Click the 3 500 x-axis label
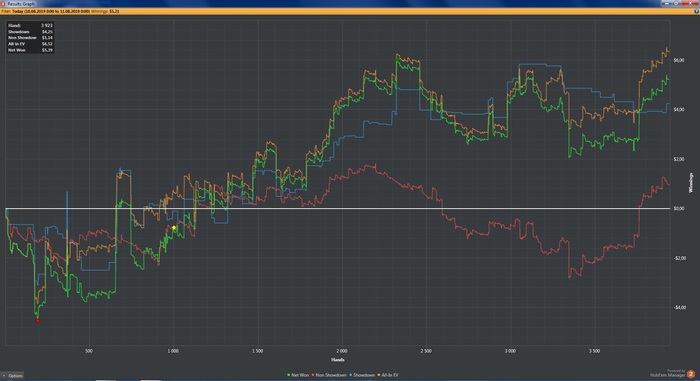This screenshot has width=700, height=381. pos(594,351)
